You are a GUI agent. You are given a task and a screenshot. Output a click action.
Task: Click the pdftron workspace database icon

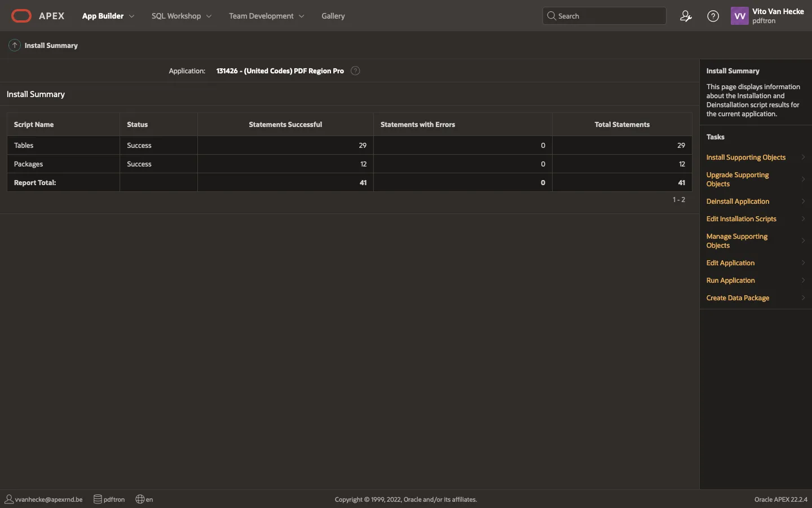click(x=98, y=499)
